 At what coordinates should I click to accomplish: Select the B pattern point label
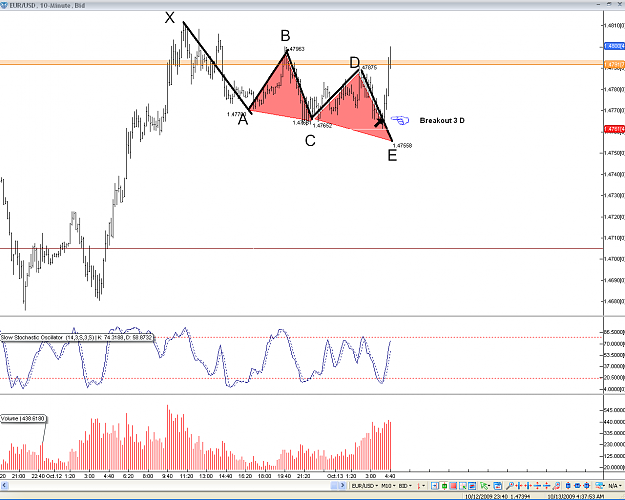click(x=285, y=35)
